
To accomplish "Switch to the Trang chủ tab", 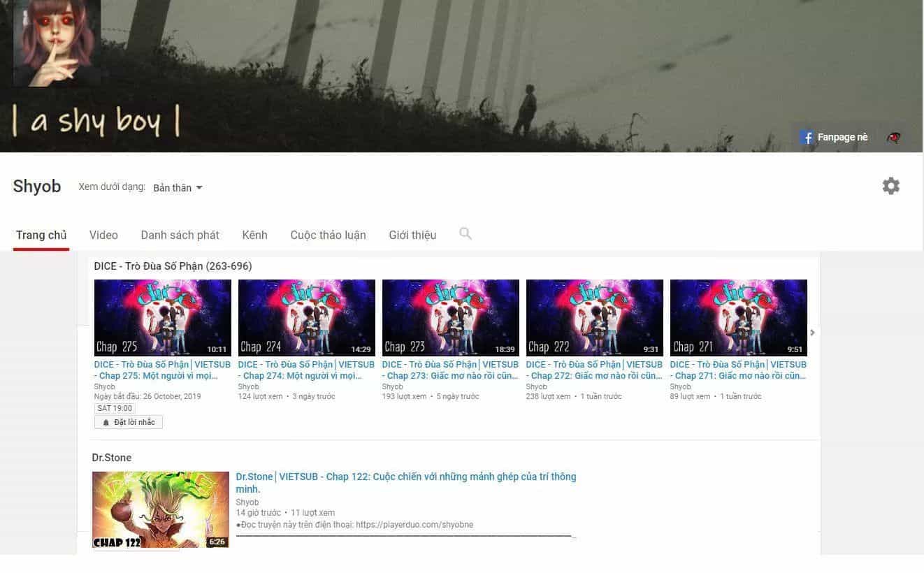I will (x=41, y=235).
